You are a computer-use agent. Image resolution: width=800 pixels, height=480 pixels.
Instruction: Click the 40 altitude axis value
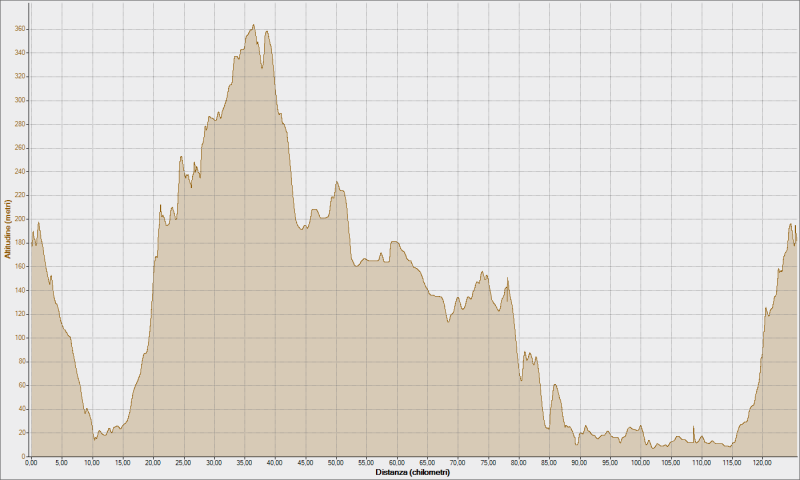[22, 409]
